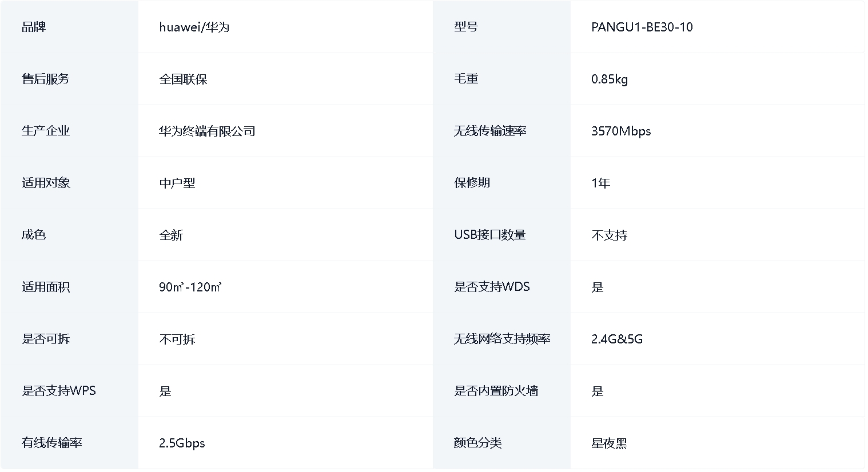Click the 是否支持WPS label

pyautogui.click(x=59, y=391)
